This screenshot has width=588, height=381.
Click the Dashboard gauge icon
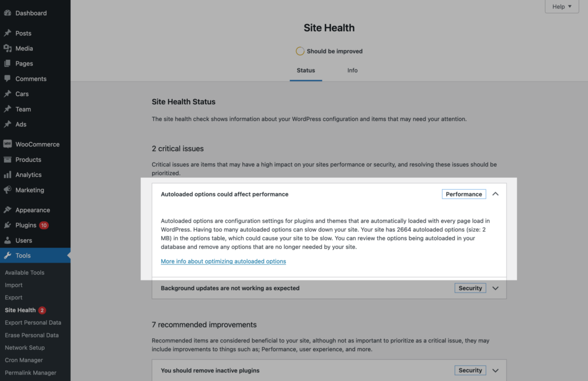[x=7, y=13]
